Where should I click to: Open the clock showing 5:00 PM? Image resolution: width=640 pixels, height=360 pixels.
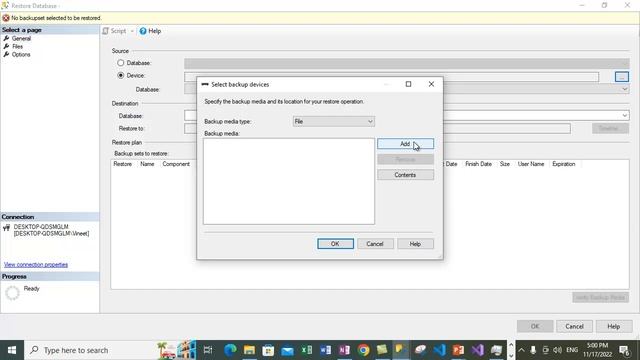pos(597,350)
